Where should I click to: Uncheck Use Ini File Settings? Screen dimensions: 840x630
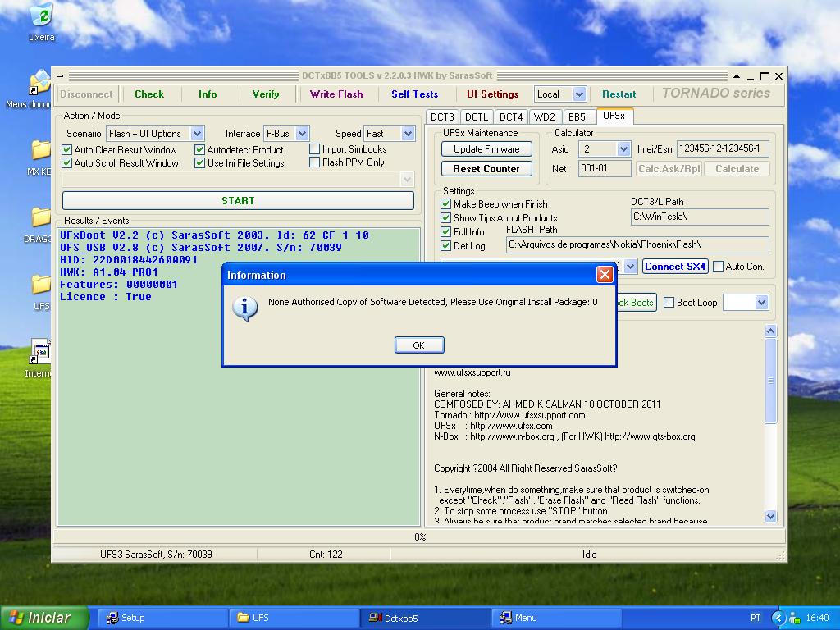[200, 163]
